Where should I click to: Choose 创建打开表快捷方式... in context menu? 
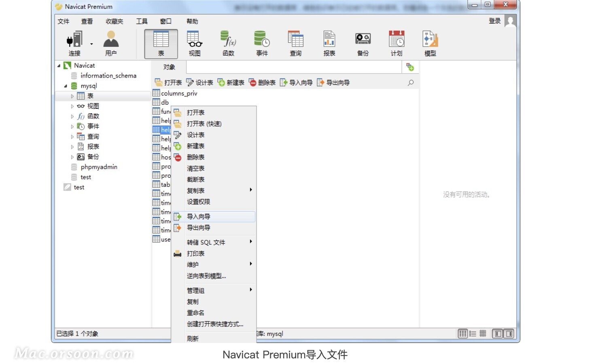coord(214,324)
